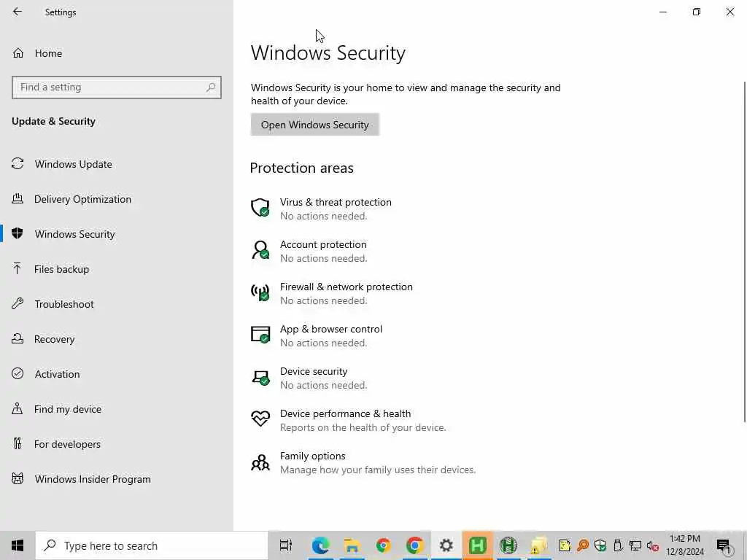Click the taskbar 'Type here to search' box
The image size is (747, 560).
tap(152, 545)
